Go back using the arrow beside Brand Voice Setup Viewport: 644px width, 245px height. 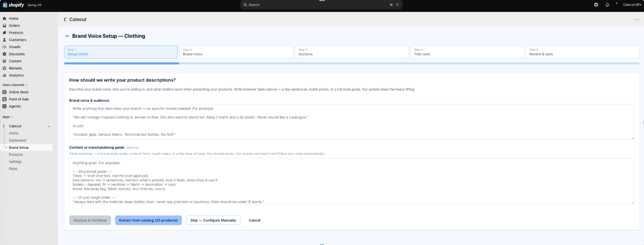click(x=67, y=36)
